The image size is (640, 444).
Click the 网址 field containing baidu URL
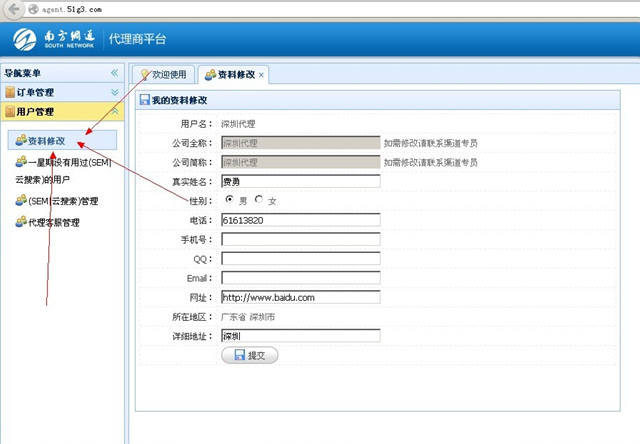pyautogui.click(x=300, y=297)
